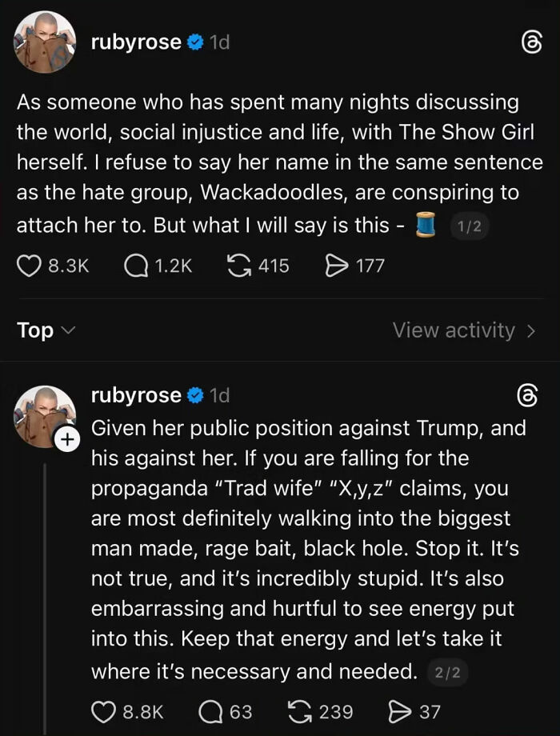Tap the verified badge next to rubyrose
This screenshot has height=736, width=560.
[194, 42]
